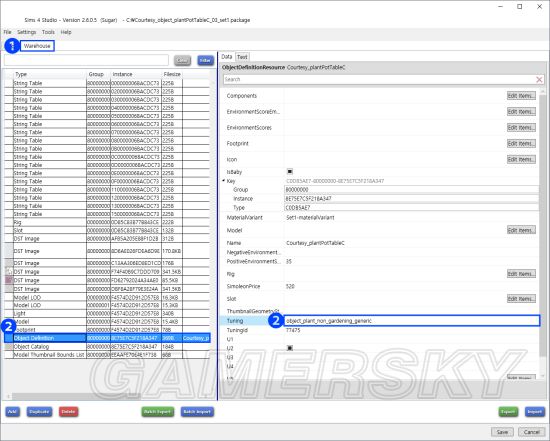This screenshot has height=441, width=550.
Task: Collapse the Key property group
Action: tap(224, 181)
